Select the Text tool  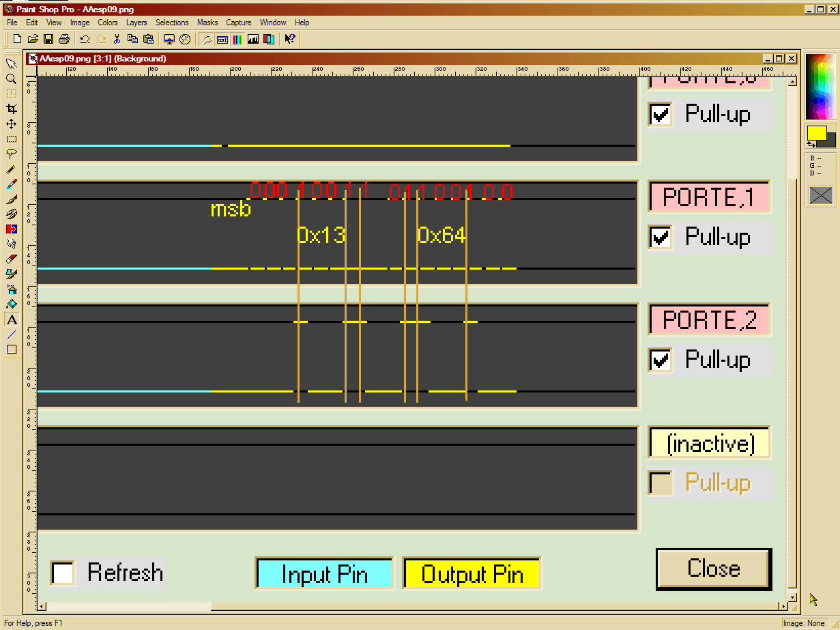click(12, 319)
